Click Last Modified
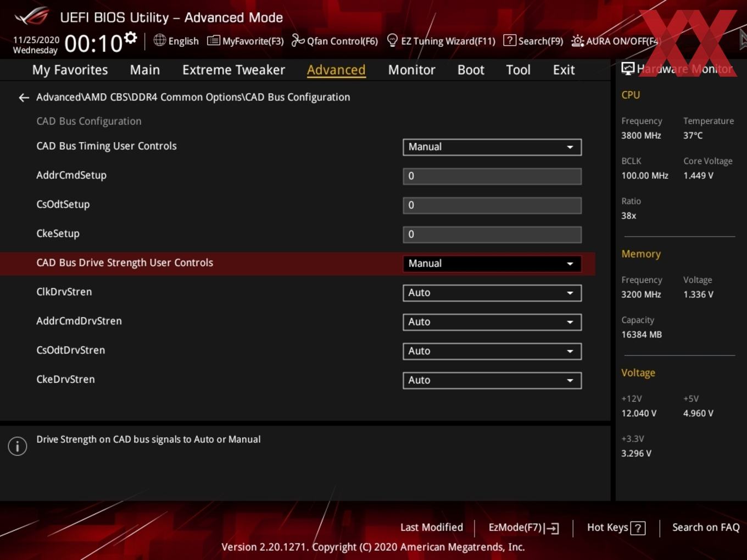This screenshot has width=747, height=560. tap(432, 527)
